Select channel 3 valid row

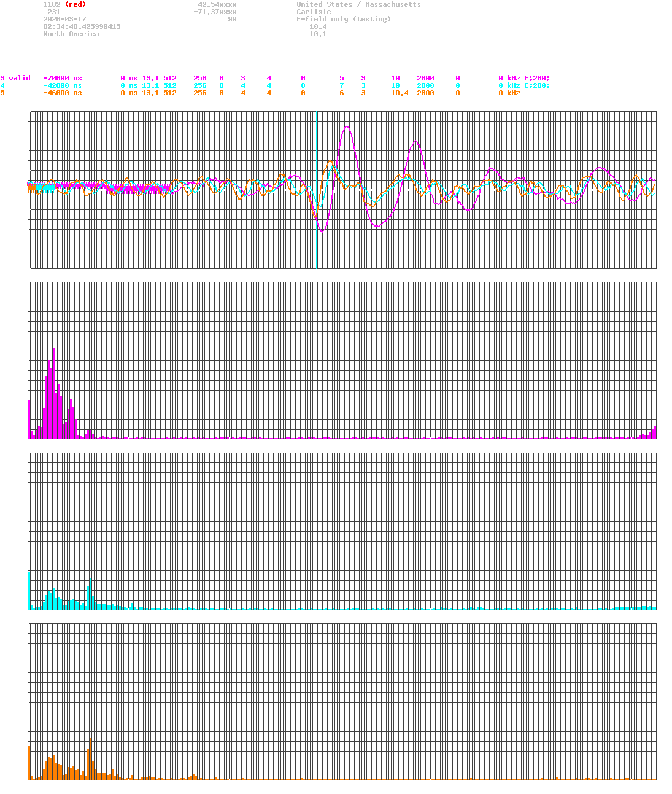[x=15, y=78]
